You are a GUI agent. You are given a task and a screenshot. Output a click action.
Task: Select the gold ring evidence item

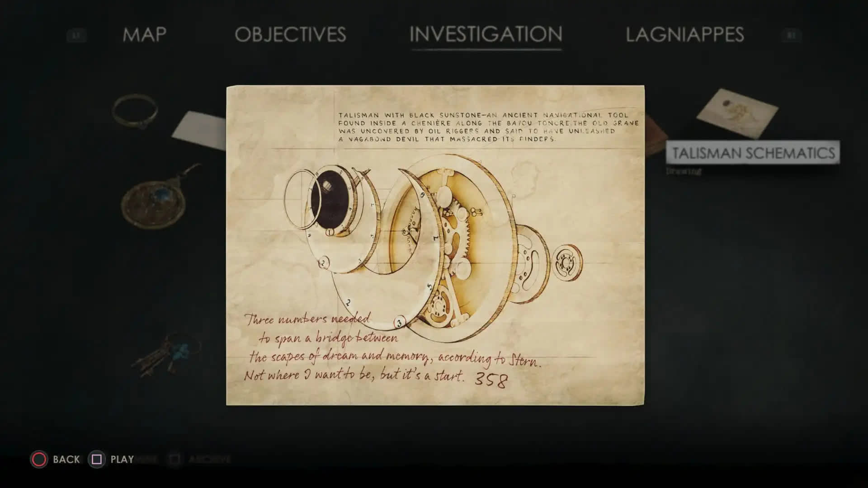tap(135, 111)
